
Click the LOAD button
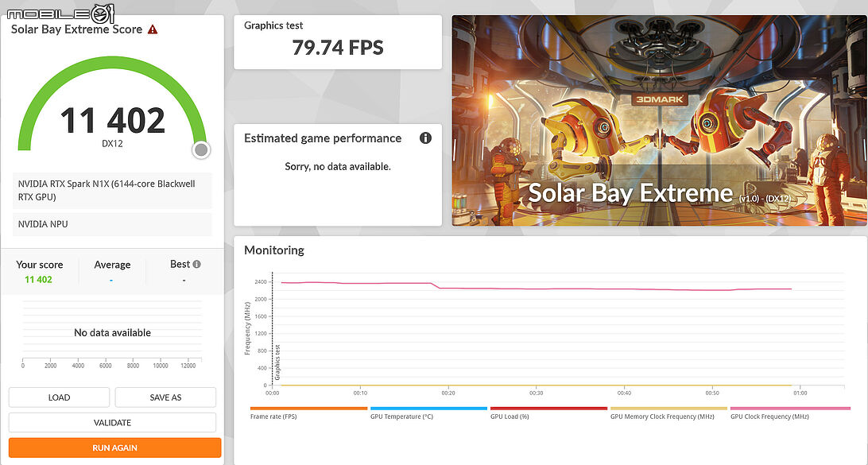pos(60,397)
